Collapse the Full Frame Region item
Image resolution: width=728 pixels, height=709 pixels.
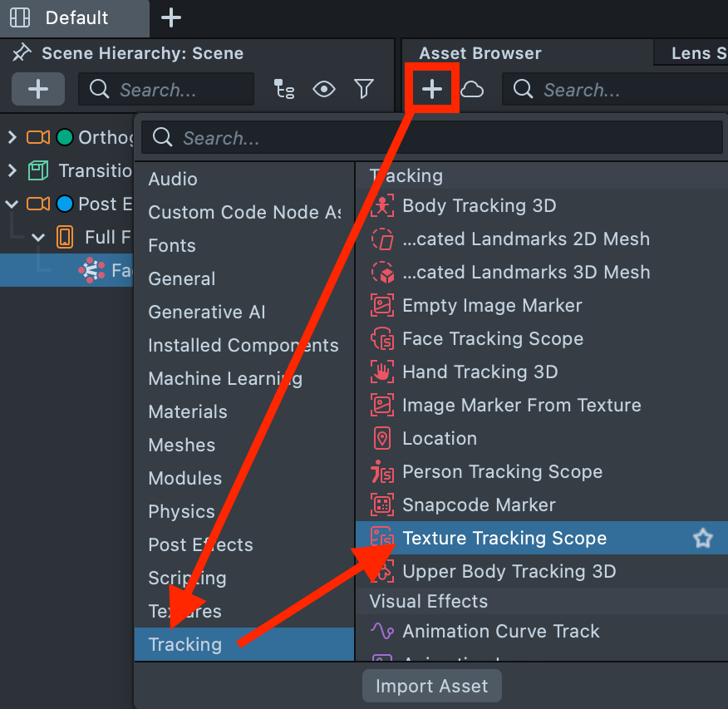click(x=38, y=238)
